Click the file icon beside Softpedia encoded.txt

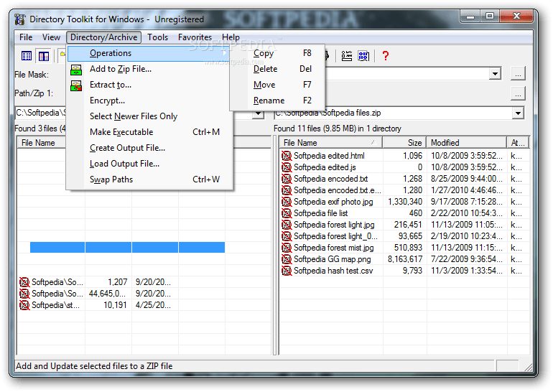tap(287, 179)
